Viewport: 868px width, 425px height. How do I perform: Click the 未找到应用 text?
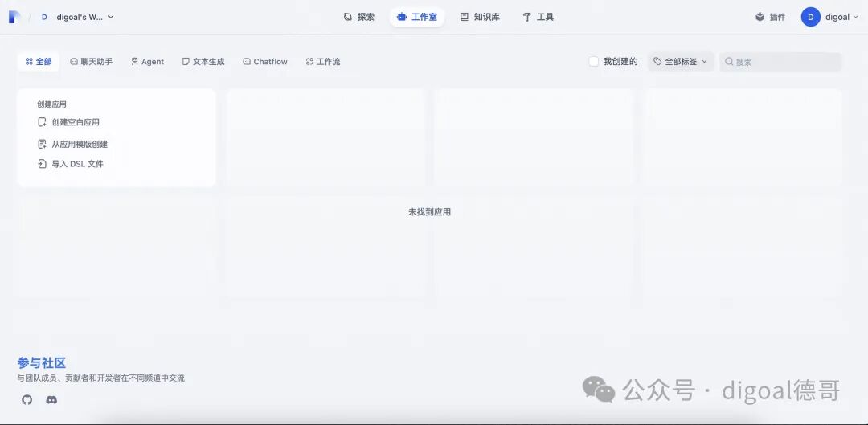[429, 212]
